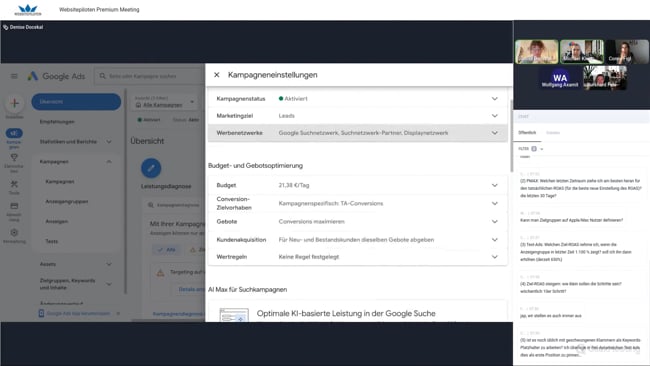Click the 21,38 €/Tag budget value

tap(294, 185)
